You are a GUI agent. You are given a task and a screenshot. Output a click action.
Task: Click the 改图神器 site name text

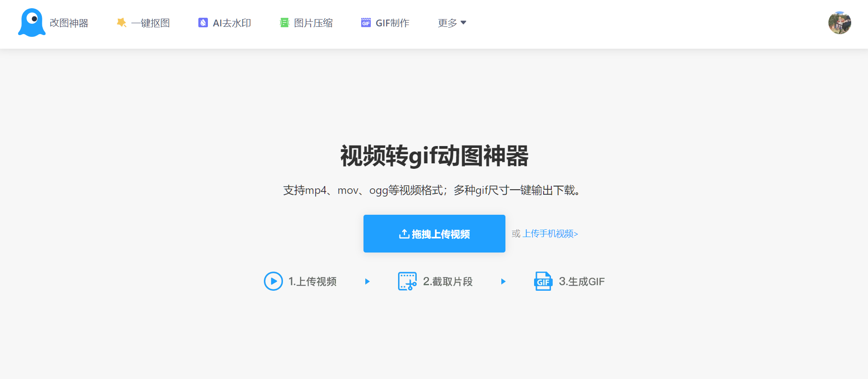[x=69, y=23]
